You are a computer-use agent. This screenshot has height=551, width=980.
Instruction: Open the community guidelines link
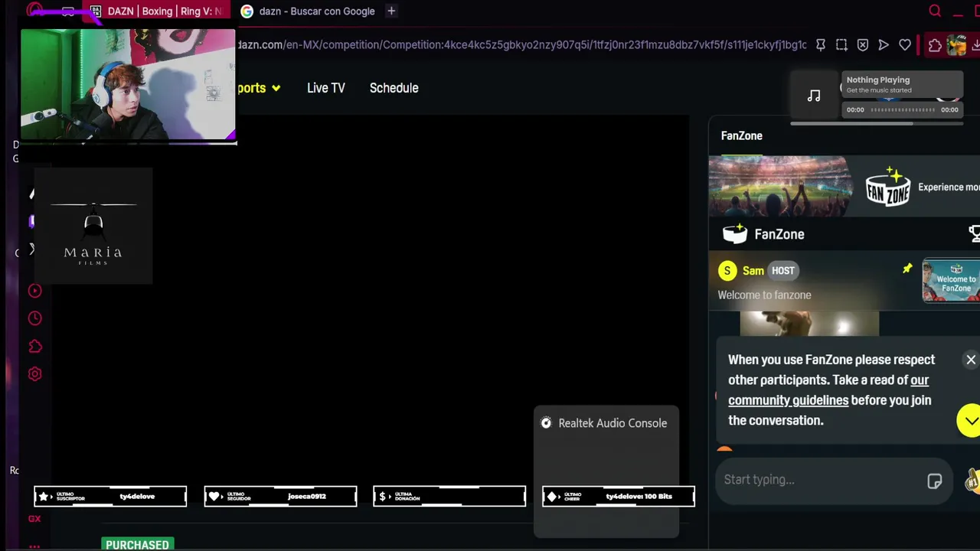[x=828, y=390]
